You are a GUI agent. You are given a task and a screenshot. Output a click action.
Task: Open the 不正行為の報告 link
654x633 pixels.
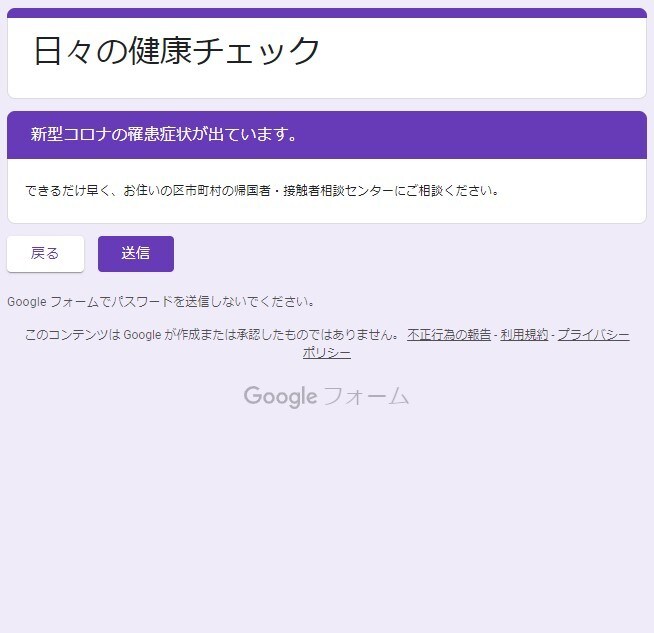click(x=449, y=335)
